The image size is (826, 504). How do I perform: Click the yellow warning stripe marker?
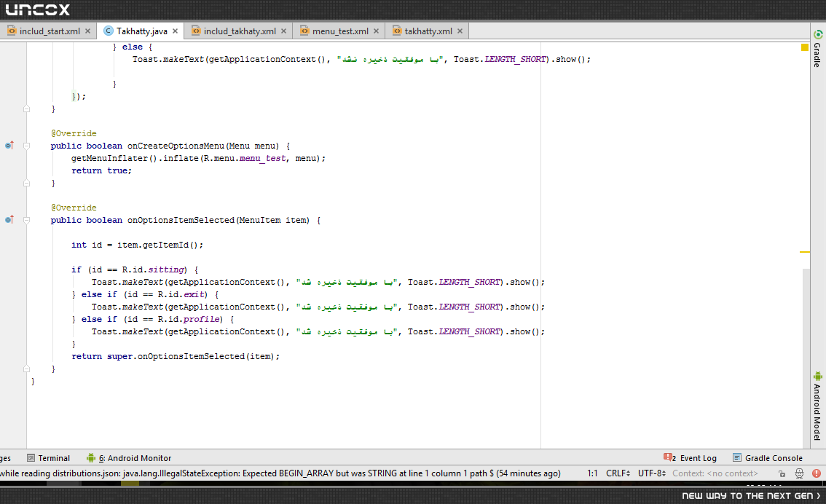tap(804, 252)
